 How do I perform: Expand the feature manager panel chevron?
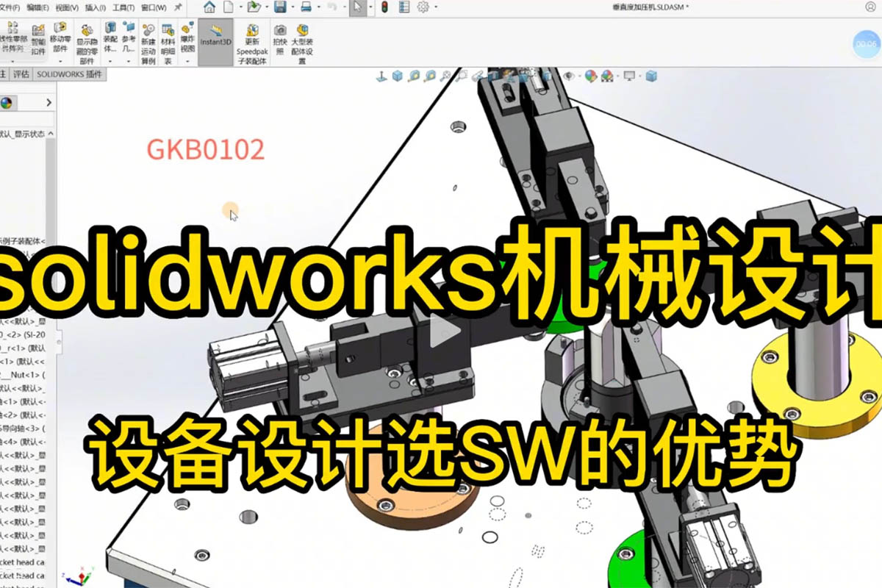coord(49,103)
